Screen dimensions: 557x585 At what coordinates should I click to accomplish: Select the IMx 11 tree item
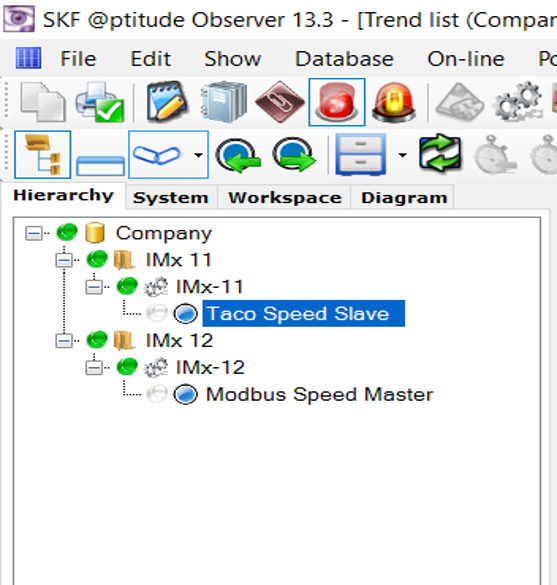pyautogui.click(x=179, y=260)
